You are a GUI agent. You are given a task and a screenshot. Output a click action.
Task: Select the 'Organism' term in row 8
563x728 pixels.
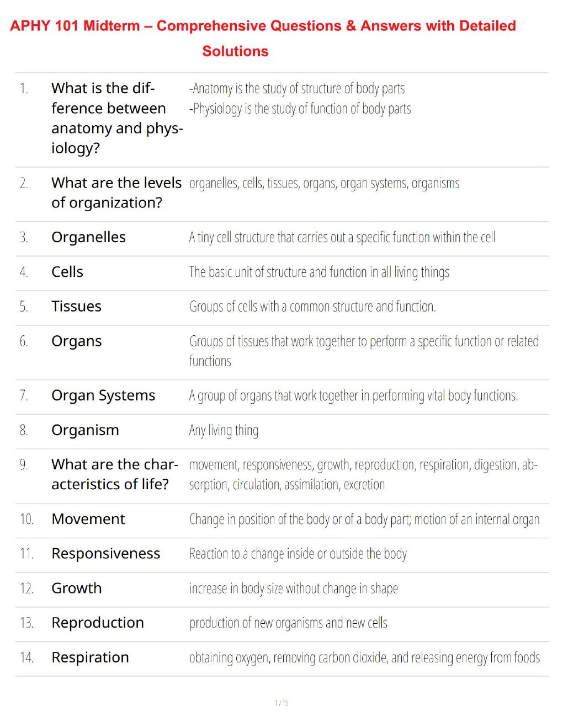point(85,430)
